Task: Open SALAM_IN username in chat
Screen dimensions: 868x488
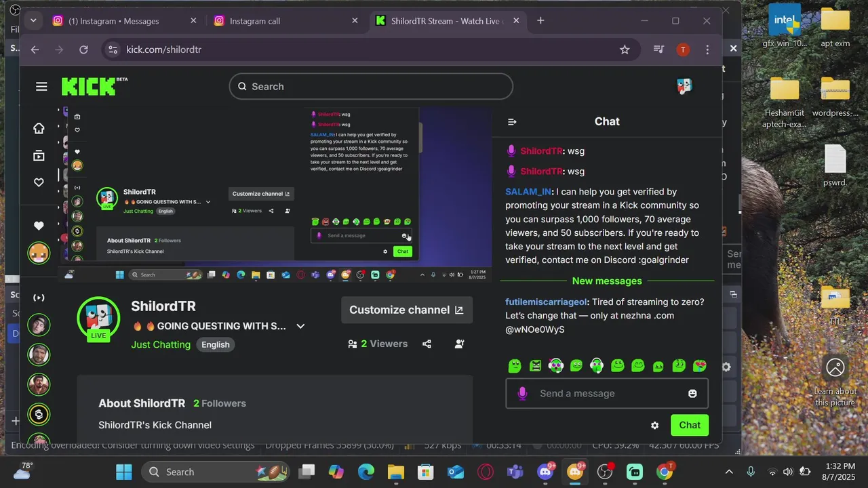Action: [528, 192]
